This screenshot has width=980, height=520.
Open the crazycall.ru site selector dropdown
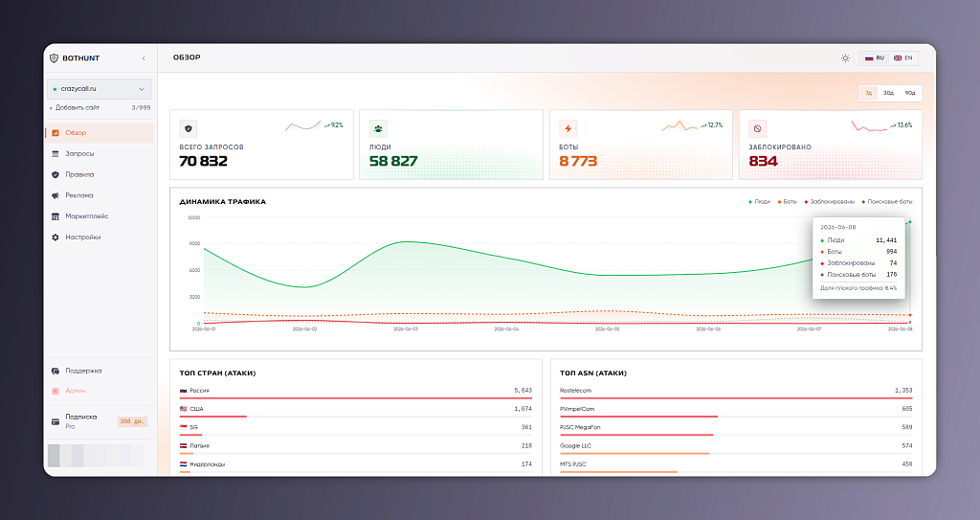100,89
